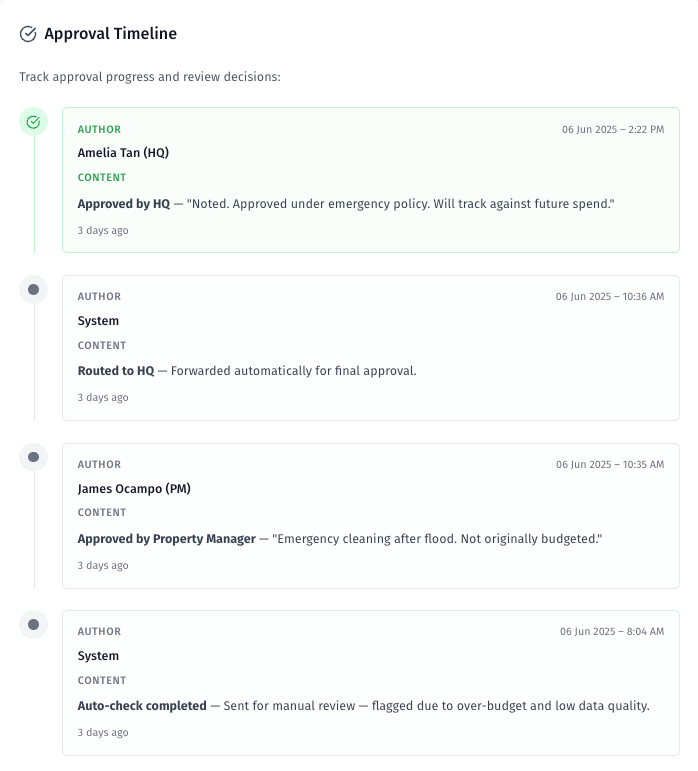Open the James Ocampo (PM) approval card
The image size is (698, 771).
[370, 515]
